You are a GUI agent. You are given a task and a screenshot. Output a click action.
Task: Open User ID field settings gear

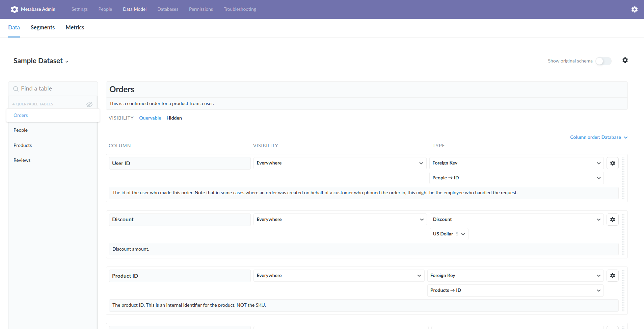(x=612, y=163)
